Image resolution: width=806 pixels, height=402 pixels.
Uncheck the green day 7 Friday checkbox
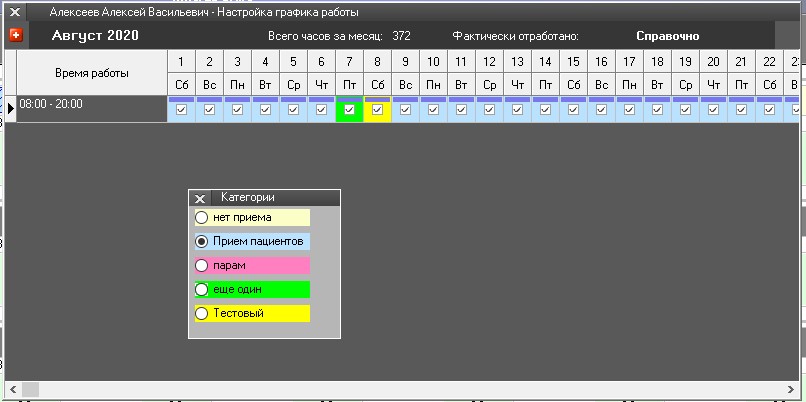tap(349, 110)
